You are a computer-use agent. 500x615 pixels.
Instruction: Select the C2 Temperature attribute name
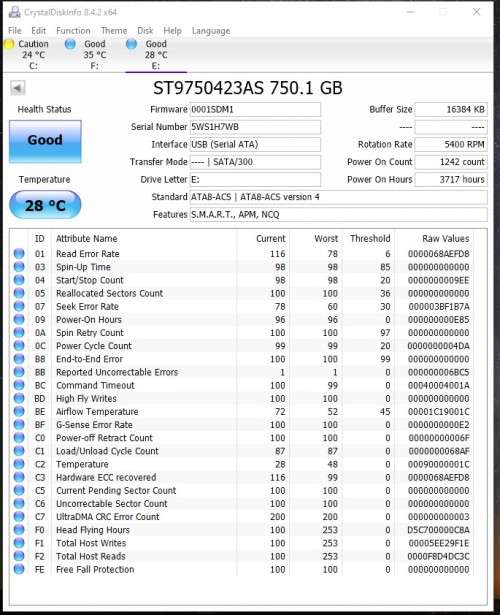pos(82,464)
